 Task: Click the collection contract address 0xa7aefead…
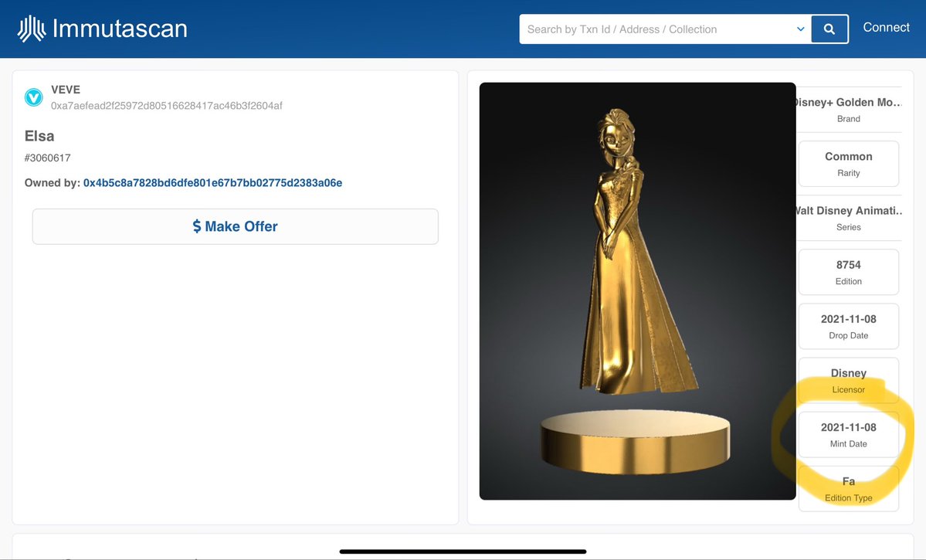pyautogui.click(x=167, y=106)
